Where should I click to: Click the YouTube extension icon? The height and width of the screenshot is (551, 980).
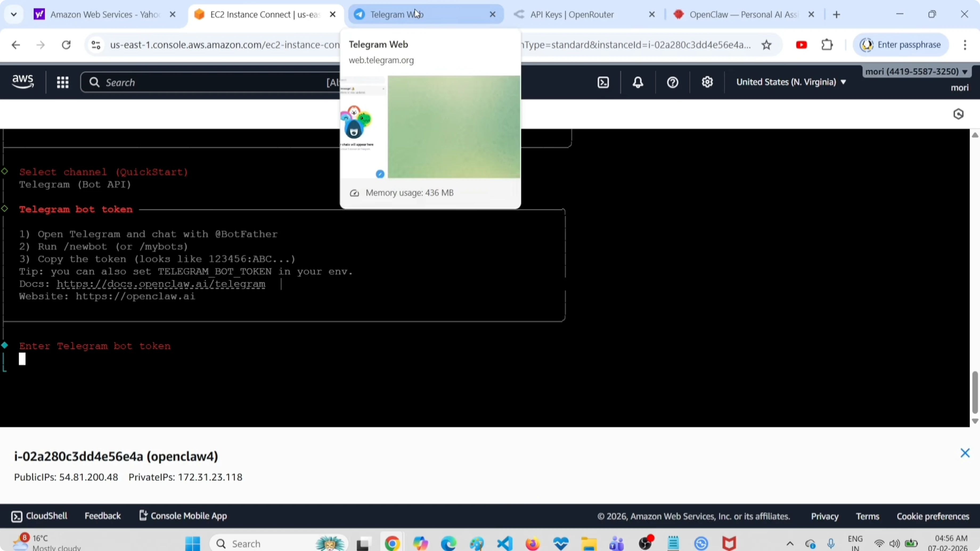click(801, 45)
